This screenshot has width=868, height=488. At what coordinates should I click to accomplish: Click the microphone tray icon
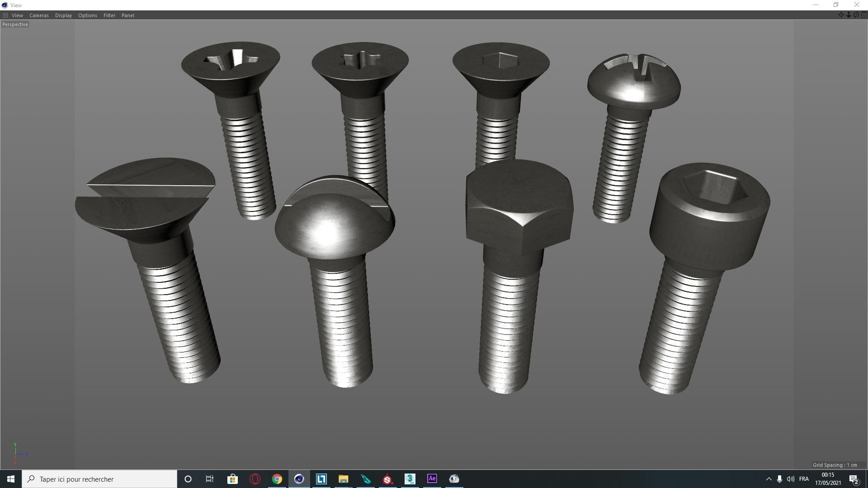point(779,479)
